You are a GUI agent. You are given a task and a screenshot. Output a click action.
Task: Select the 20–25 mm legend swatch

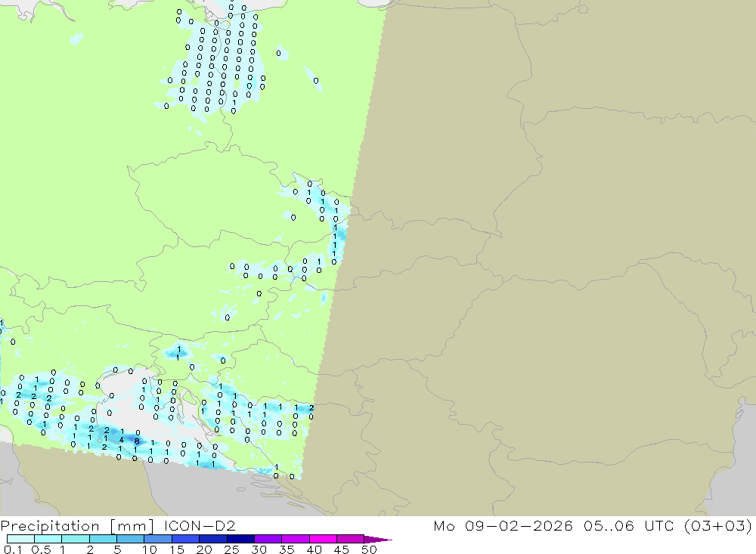tap(213, 539)
